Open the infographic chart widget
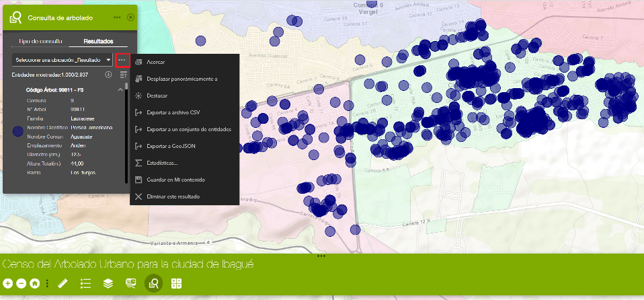Viewport: 644px width, 300px height. pos(130,284)
